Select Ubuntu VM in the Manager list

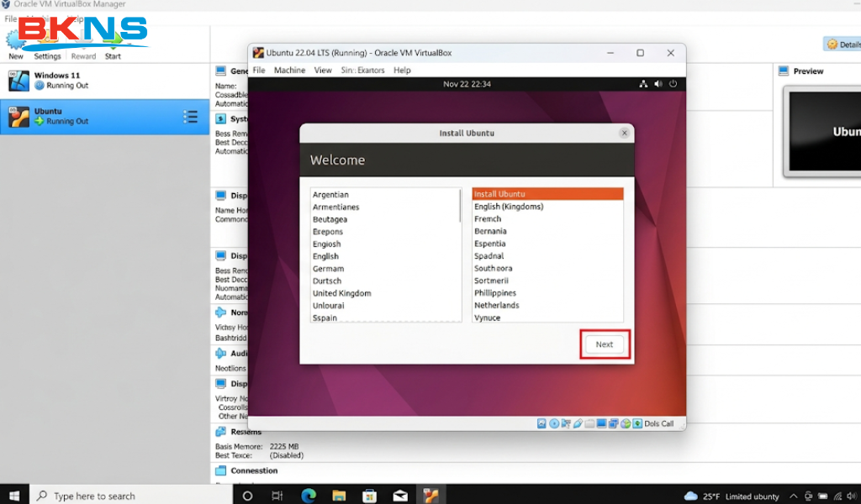(x=104, y=116)
